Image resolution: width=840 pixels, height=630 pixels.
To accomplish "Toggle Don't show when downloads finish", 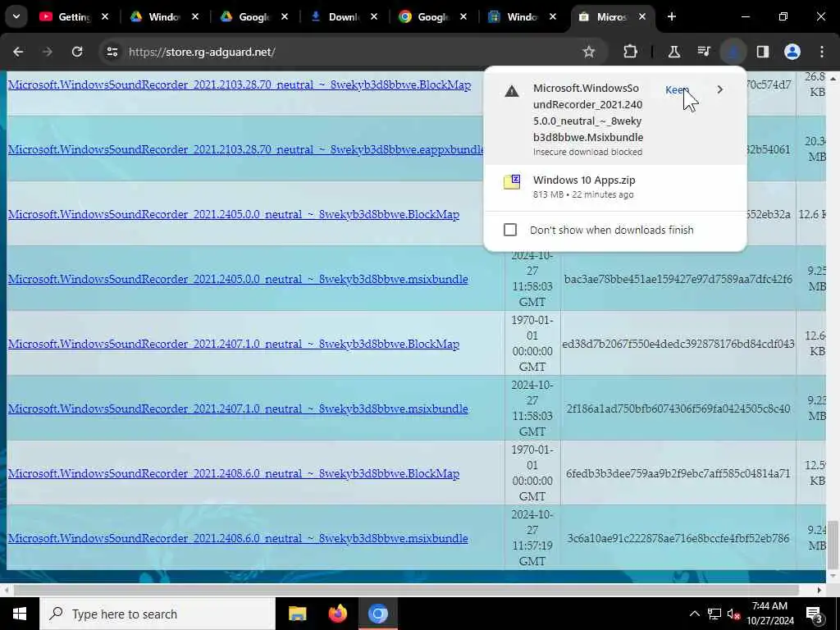I will point(510,230).
